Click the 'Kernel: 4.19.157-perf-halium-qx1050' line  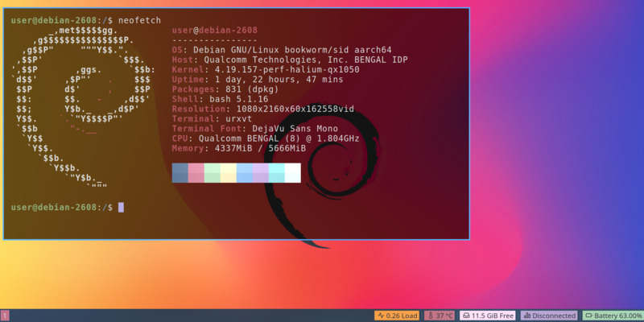(x=266, y=70)
